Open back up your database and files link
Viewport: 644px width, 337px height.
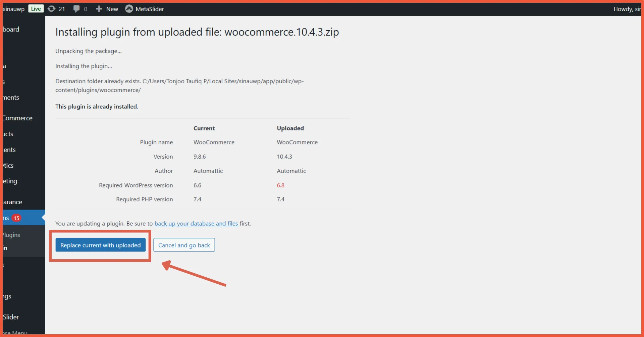click(x=196, y=223)
